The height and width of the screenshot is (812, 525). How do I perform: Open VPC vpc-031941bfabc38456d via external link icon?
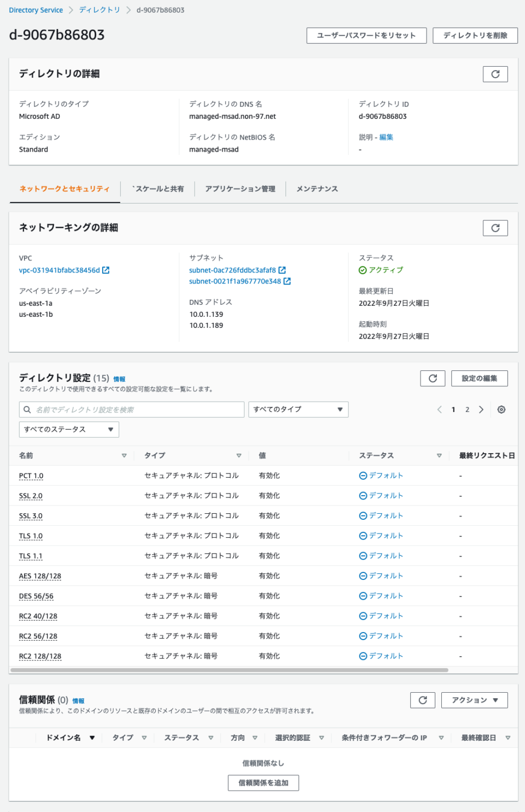(106, 269)
